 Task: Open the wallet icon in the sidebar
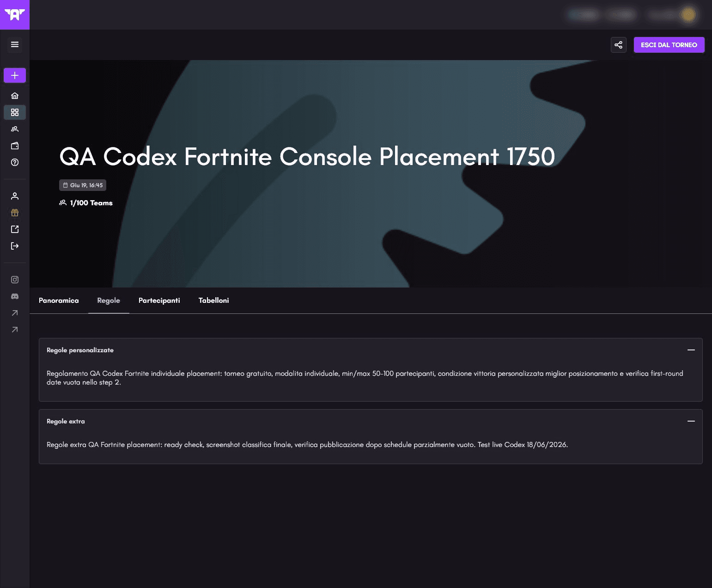click(15, 146)
